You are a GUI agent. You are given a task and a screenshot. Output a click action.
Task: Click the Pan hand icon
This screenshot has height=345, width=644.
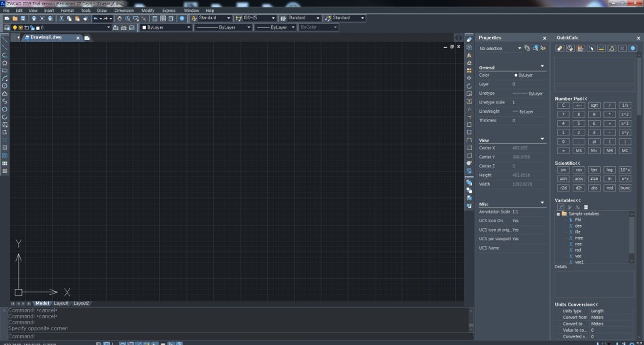[x=119, y=19]
